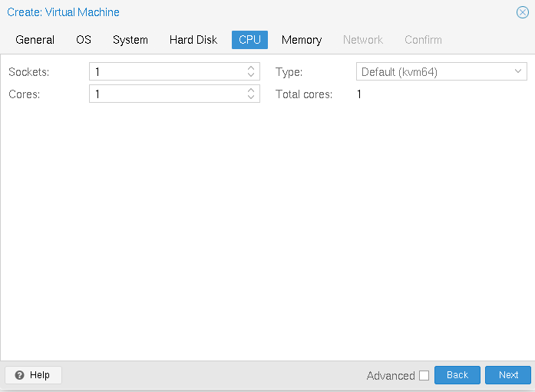The image size is (535, 392).
Task: Go to the System tab
Action: pyautogui.click(x=130, y=40)
